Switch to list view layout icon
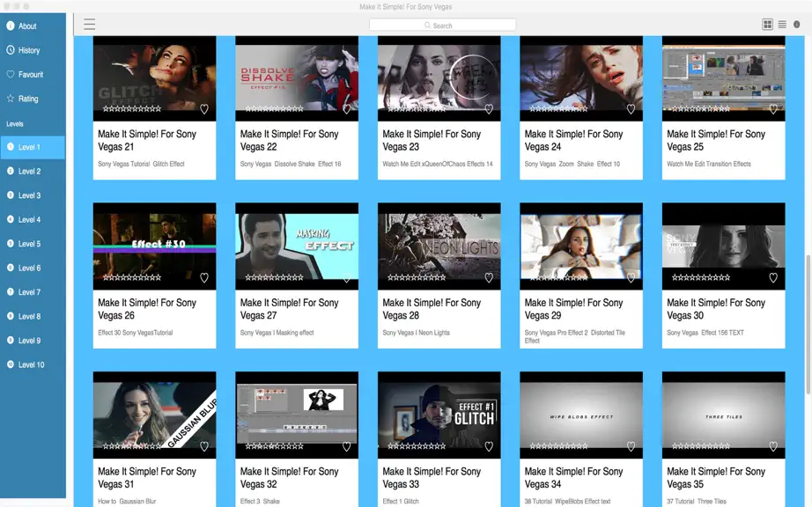812x507 pixels. tap(782, 25)
